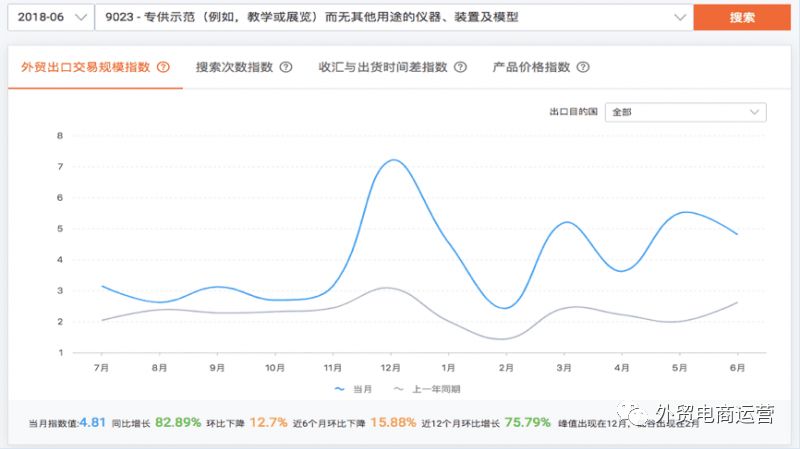Click the 当月指数值 4.81 value
Screen dimensions: 800x449
[92, 422]
